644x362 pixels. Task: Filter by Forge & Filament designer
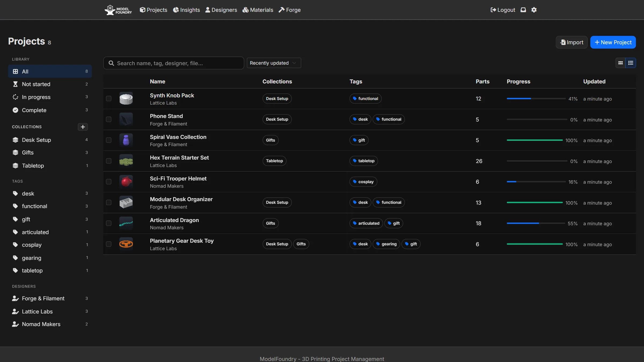coord(50,298)
